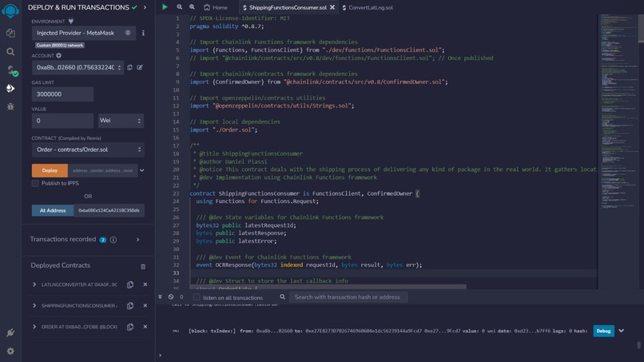Open the File explorer panel icon

tap(10, 33)
